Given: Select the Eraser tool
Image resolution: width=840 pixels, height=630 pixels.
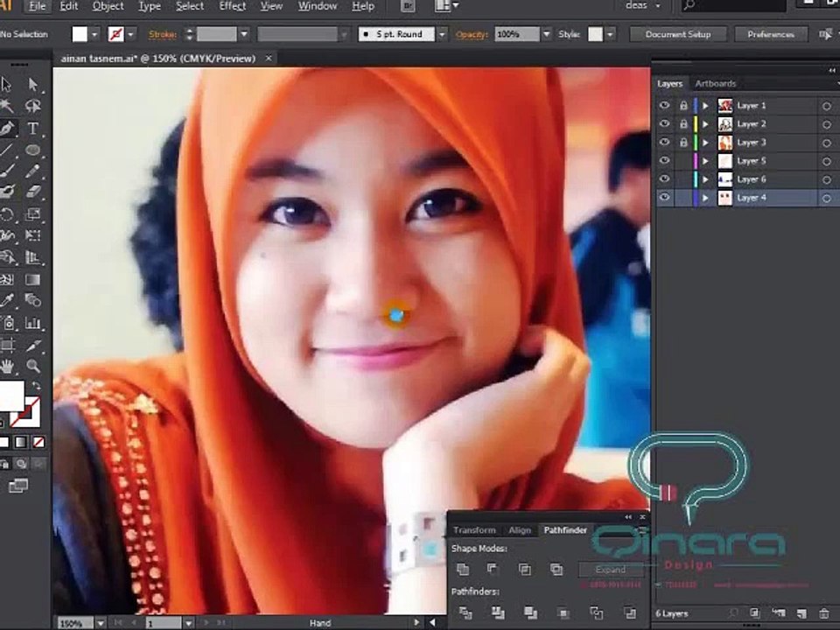Looking at the screenshot, I should (32, 192).
